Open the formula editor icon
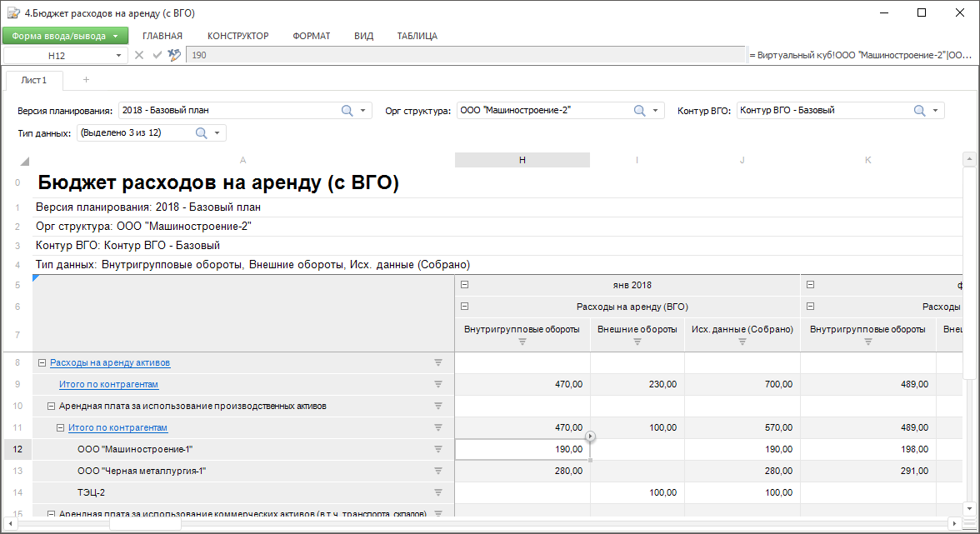 pos(174,55)
